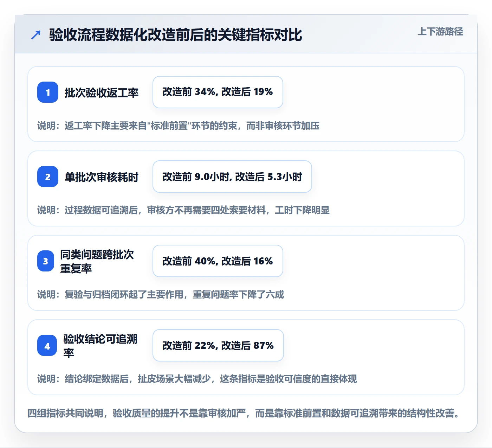Click the title 验收流程数据化改造前后的关键指标对比
Image resolution: width=492 pixels, height=448 pixels.
pyautogui.click(x=176, y=35)
